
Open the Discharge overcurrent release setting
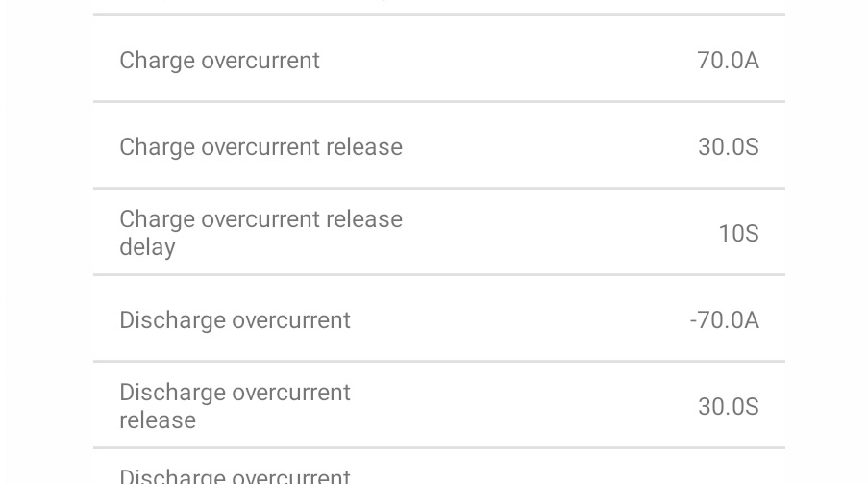(438, 406)
